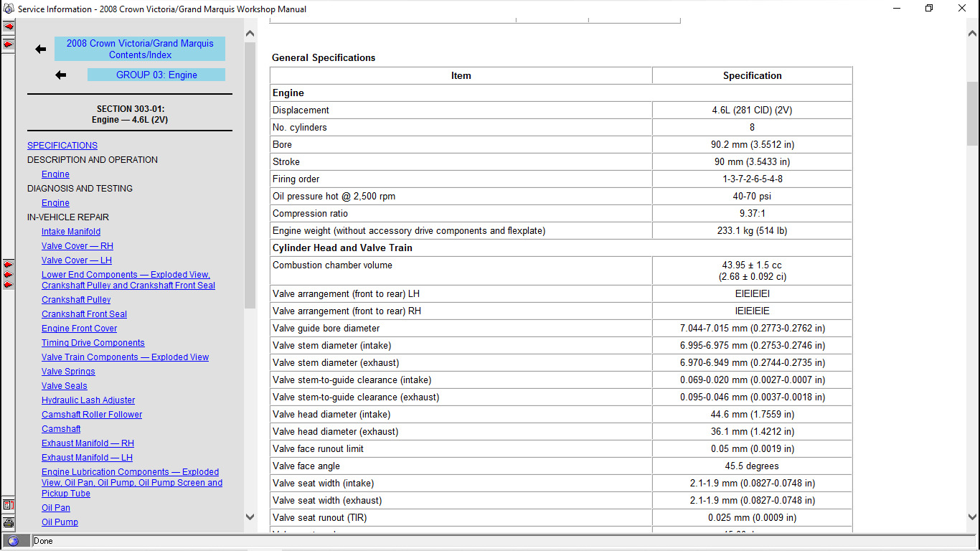Open the GROUP 03: Engine link
980x551 pixels.
tap(156, 75)
